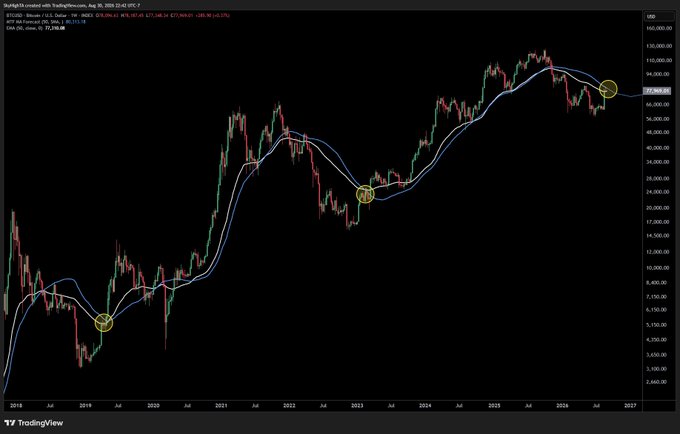The width and height of the screenshot is (680, 434).
Task: Click the 7,150.00 price axis label
Action: click(x=658, y=297)
